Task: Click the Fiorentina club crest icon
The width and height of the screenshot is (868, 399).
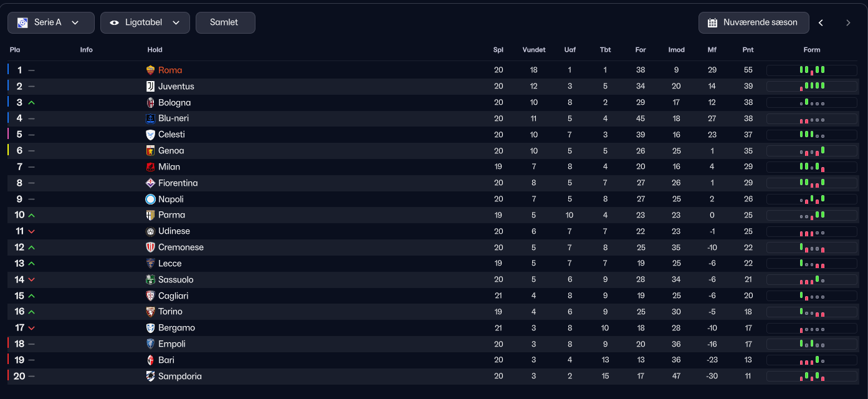Action: [x=150, y=183]
